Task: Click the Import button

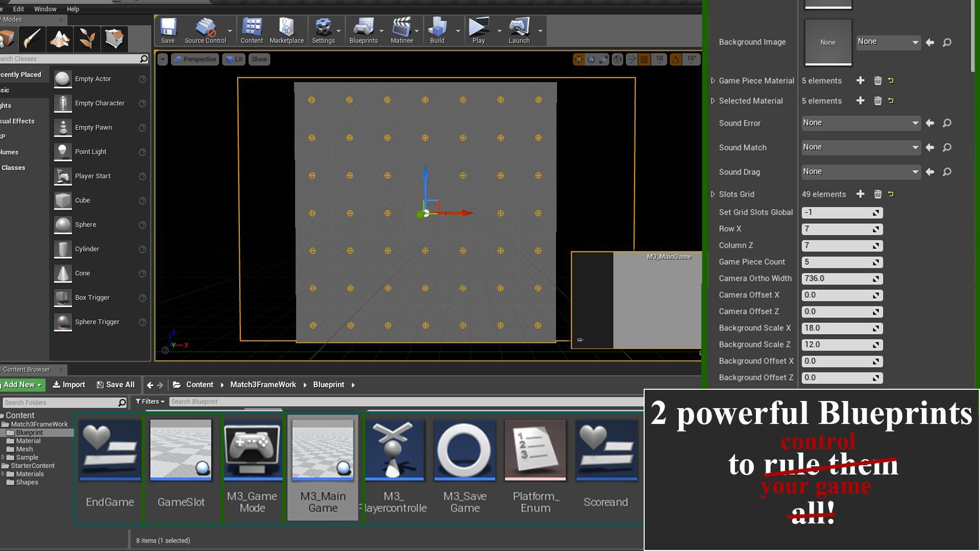Action: coord(69,385)
